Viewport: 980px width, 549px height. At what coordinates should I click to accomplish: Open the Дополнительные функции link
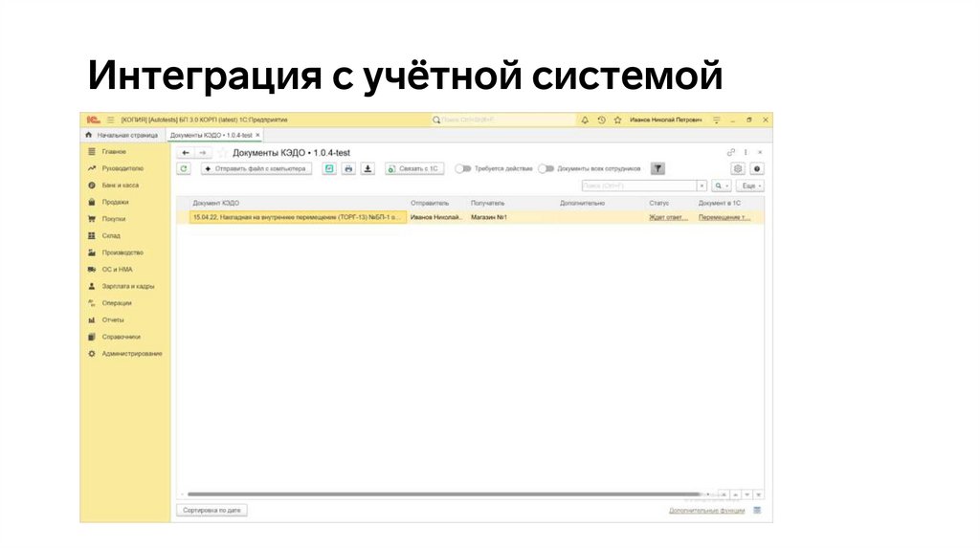click(x=707, y=511)
